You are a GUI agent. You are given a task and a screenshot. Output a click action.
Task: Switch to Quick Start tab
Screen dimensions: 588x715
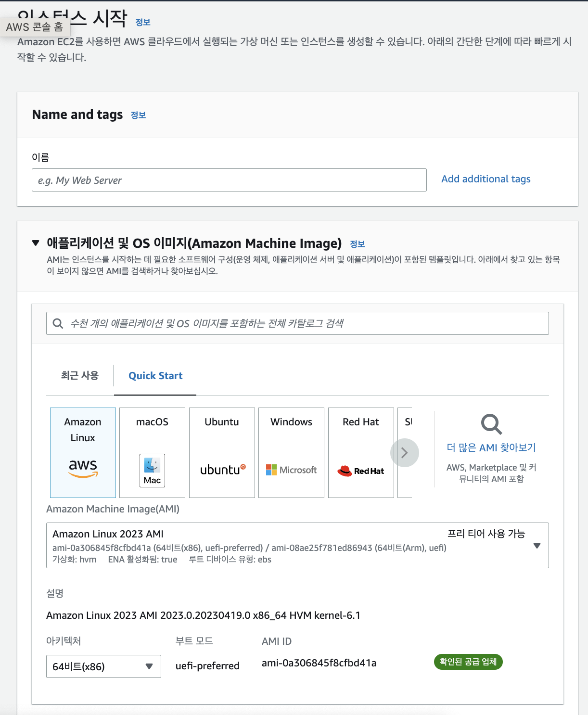tap(155, 376)
